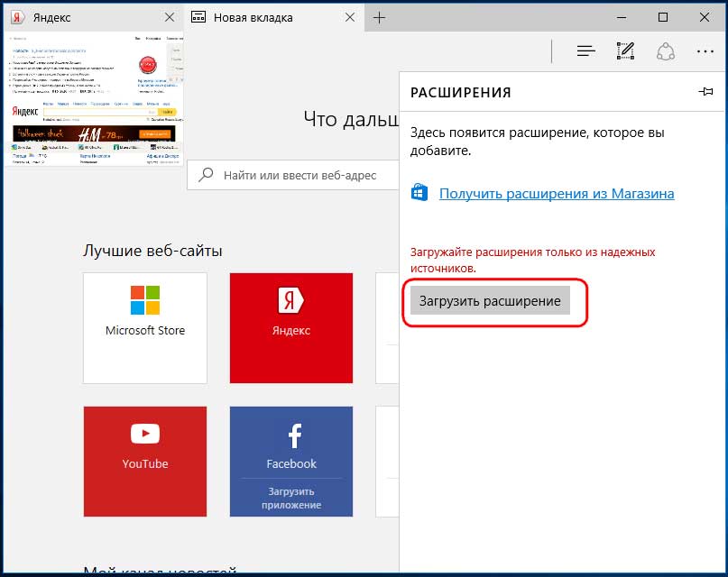Click Загрузить приложение on Facebook tile
The height and width of the screenshot is (577, 728).
click(291, 499)
